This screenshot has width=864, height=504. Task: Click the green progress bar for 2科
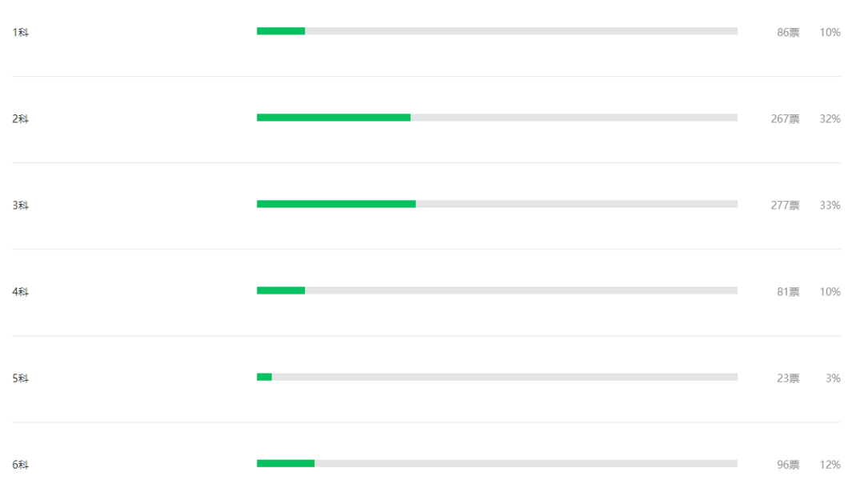[x=334, y=118]
